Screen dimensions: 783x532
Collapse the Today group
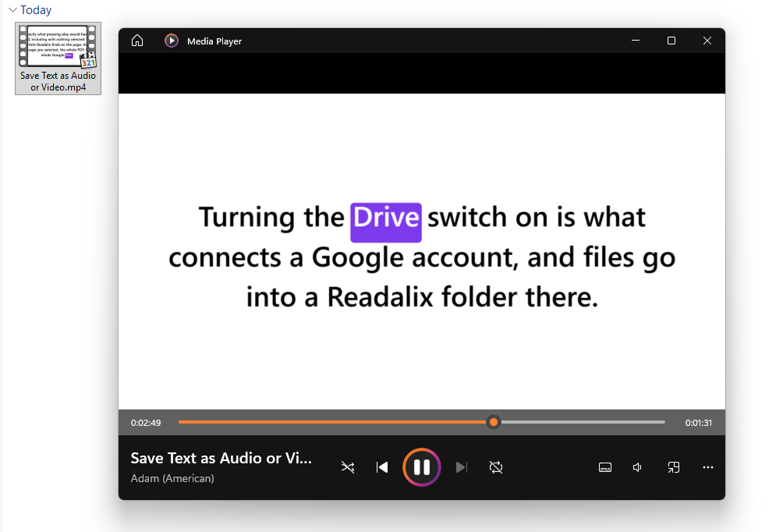(13, 10)
